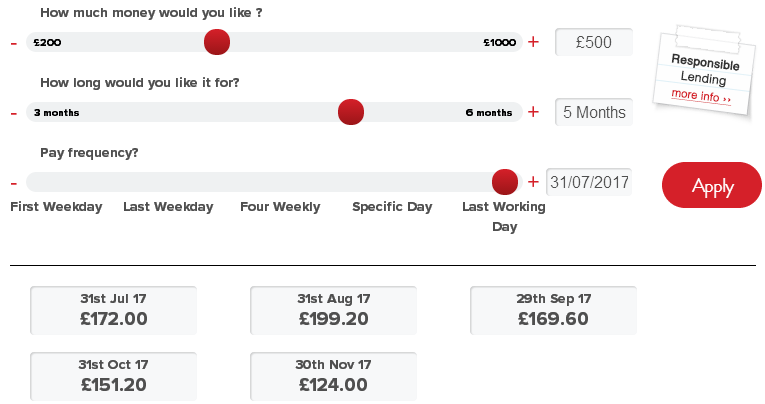Decrease loan amount with minus icon
The height and width of the screenshot is (404, 765).
point(14,44)
